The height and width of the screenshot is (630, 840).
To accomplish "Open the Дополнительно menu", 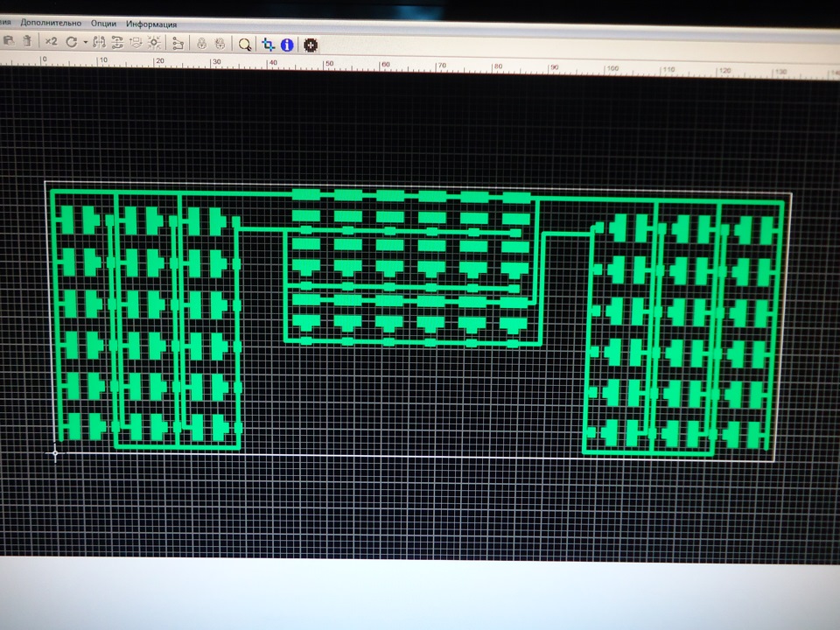I will (x=51, y=23).
